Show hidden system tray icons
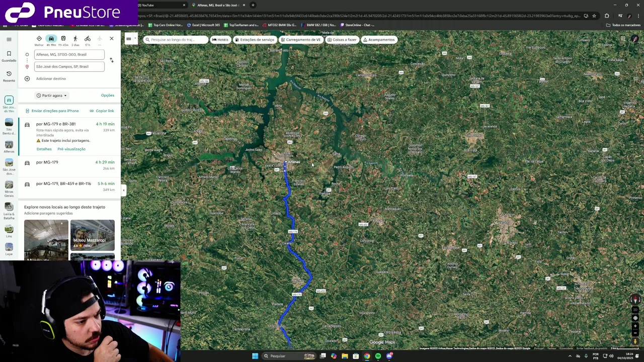This screenshot has width=644, height=362. pos(570,356)
